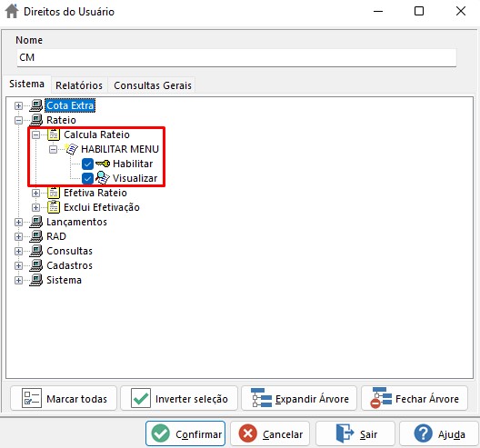Click the computer icon beside Consultas
The height and width of the screenshot is (448, 480).
pos(36,251)
